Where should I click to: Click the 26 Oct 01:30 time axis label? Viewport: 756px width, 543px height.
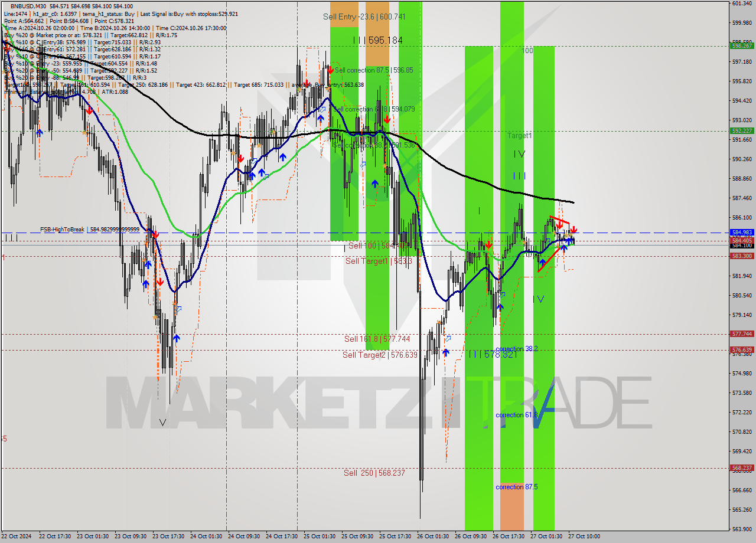pos(434,537)
